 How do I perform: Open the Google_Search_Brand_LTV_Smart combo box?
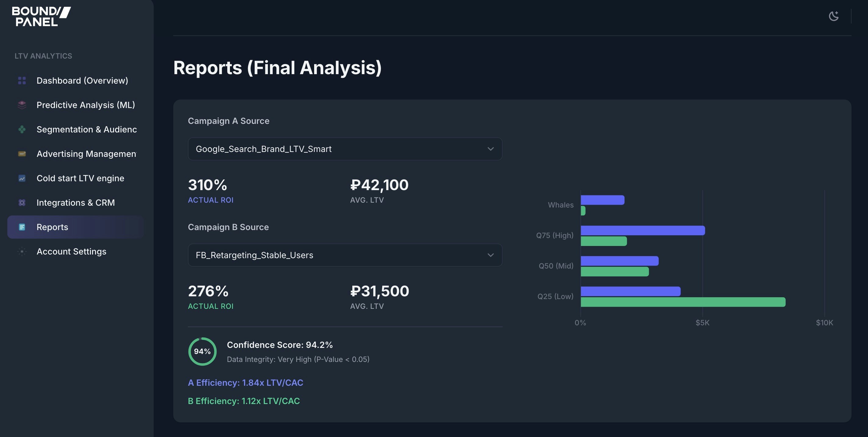(337, 149)
